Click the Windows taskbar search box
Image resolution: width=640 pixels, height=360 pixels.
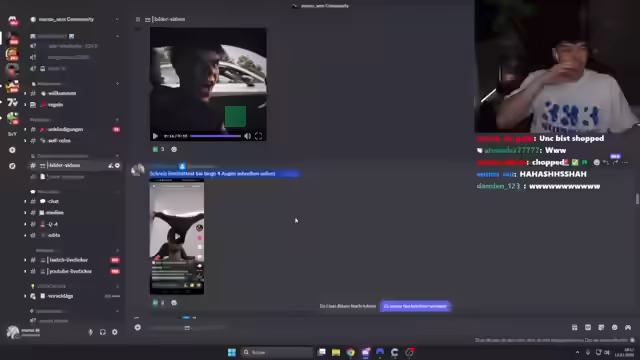(x=277, y=352)
